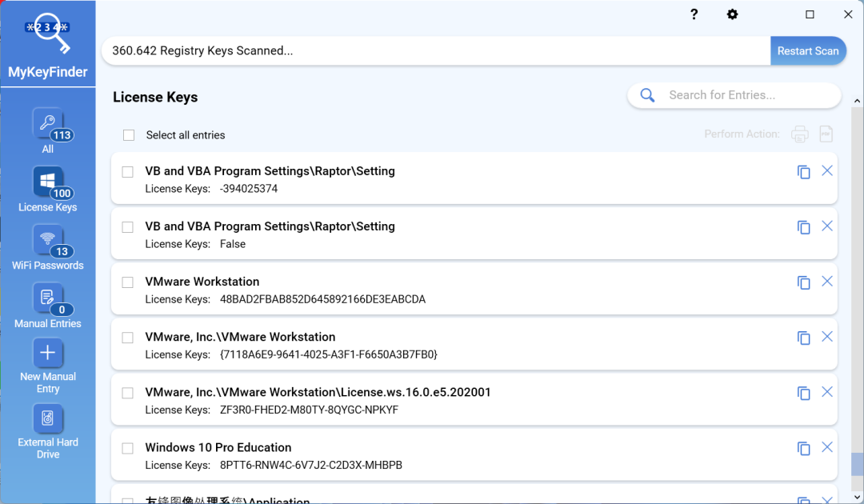View the WiFi Passwords section
Screen dimensions: 864x504
pos(48,246)
